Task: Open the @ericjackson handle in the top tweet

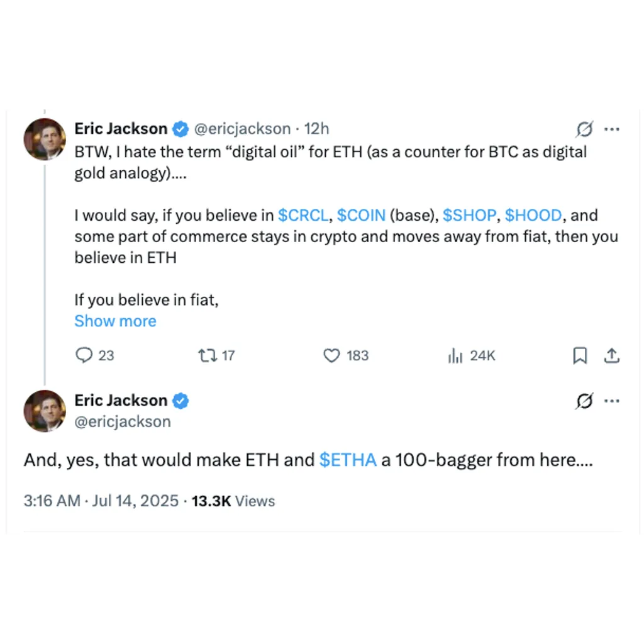Action: (x=242, y=129)
